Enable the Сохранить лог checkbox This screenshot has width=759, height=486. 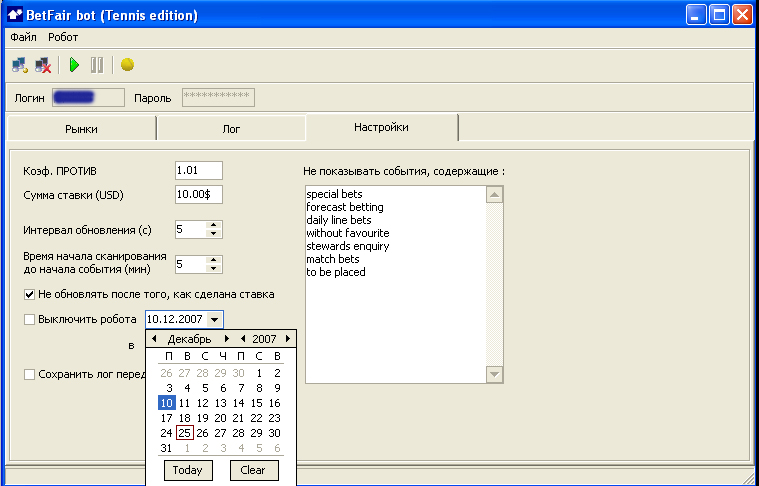30,375
